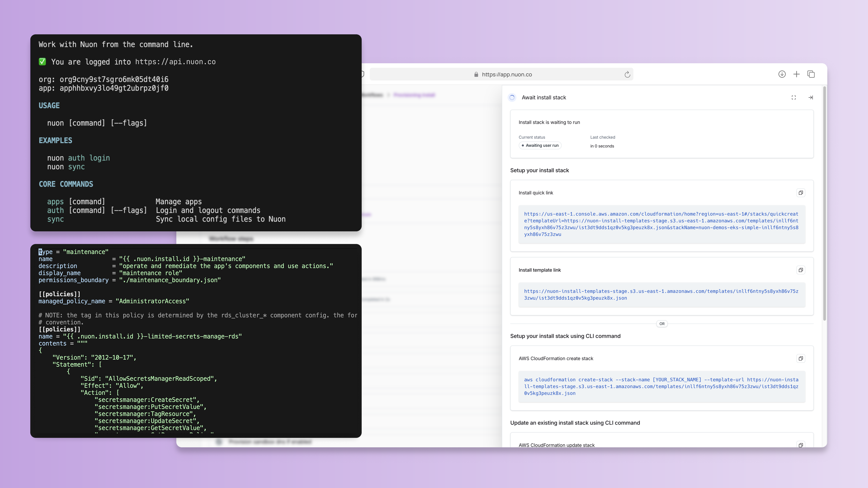
Task: Click the lock icon in address bar
Action: 476,74
